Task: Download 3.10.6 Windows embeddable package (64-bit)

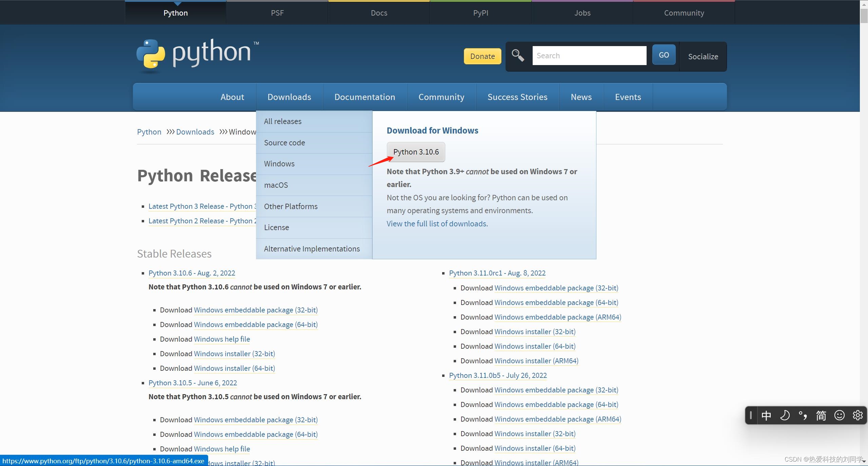Action: point(256,325)
